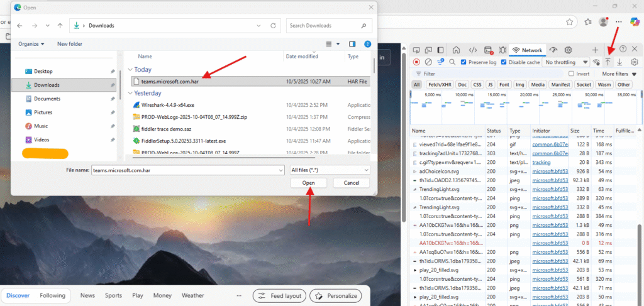Image resolution: width=644 pixels, height=306 pixels.
Task: Expand the All files type dropdown
Action: point(330,170)
